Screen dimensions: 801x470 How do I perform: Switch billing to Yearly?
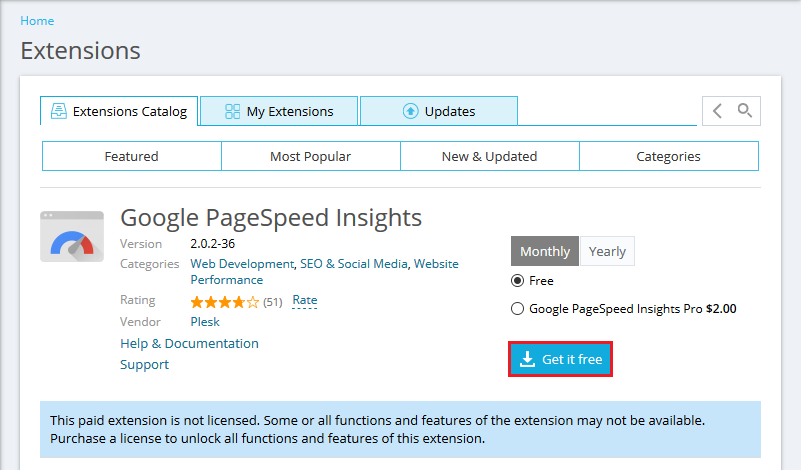pyautogui.click(x=607, y=251)
